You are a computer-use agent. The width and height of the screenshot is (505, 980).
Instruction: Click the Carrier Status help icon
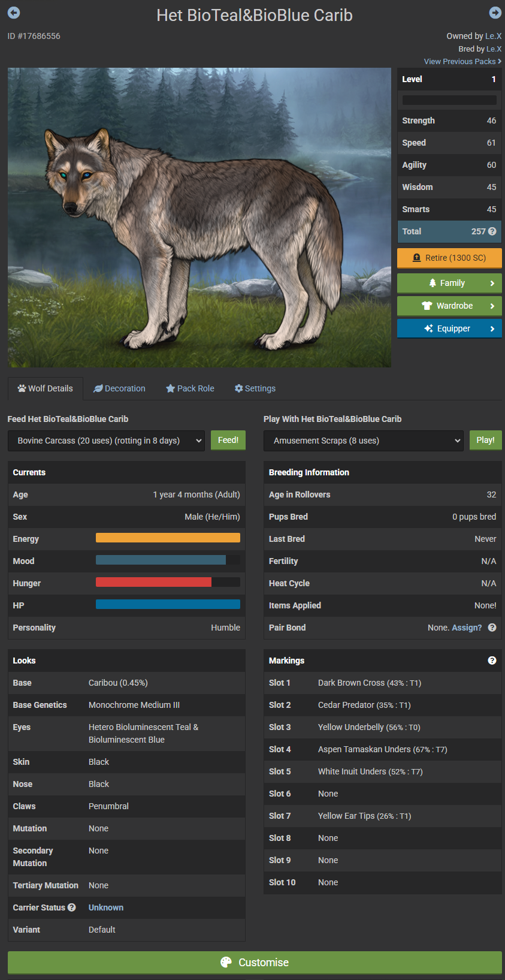[72, 907]
